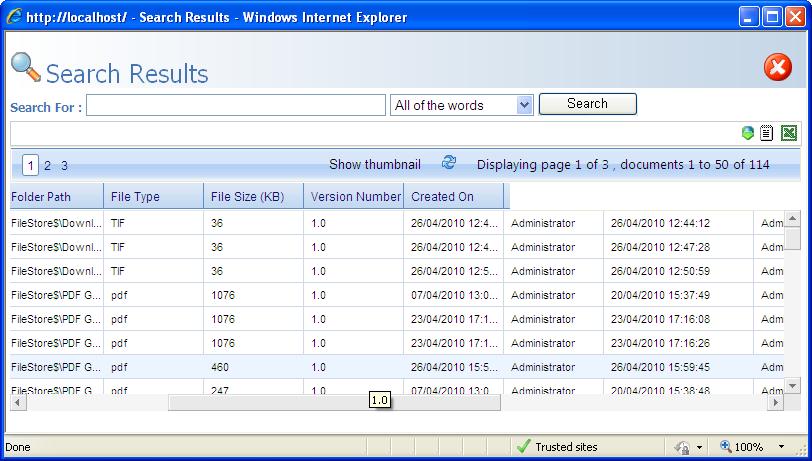The width and height of the screenshot is (812, 461).
Task: Select the cell '26/04/2010 12:44:12'
Action: [x=660, y=223]
